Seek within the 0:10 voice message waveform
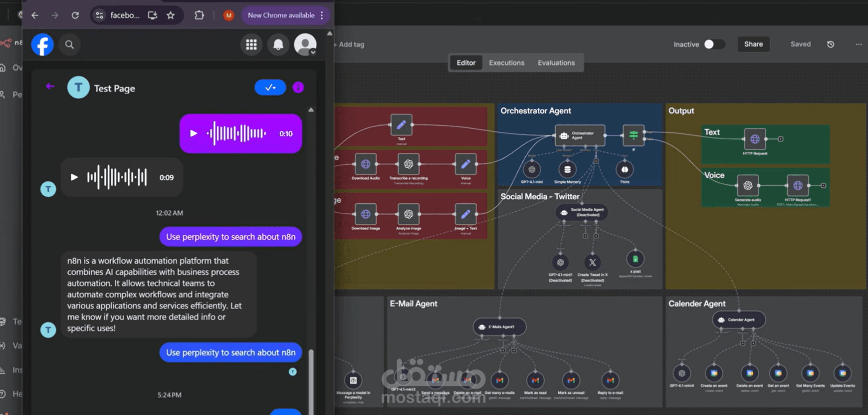Image resolution: width=868 pixels, height=415 pixels. pyautogui.click(x=236, y=133)
